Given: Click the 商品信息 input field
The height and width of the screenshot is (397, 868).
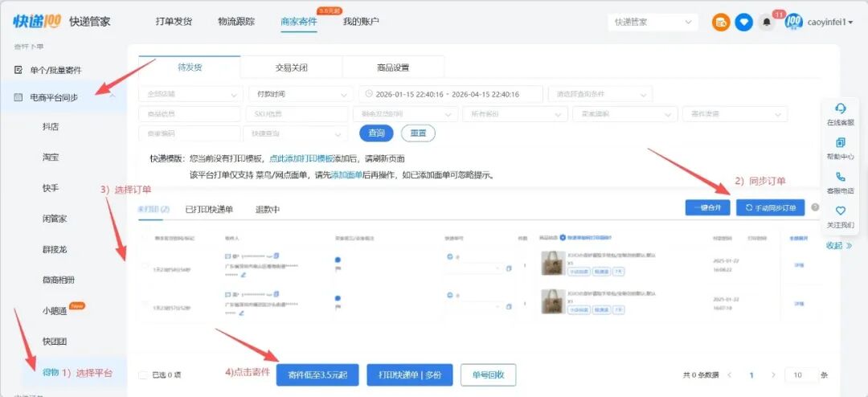Looking at the screenshot, I should (x=190, y=113).
